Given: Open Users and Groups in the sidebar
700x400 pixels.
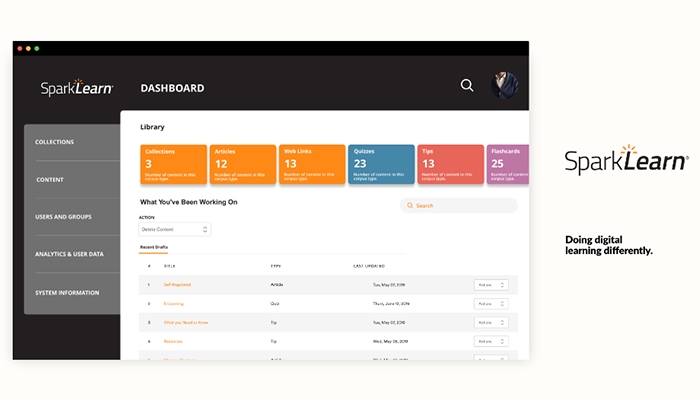Looking at the screenshot, I should 63,217.
